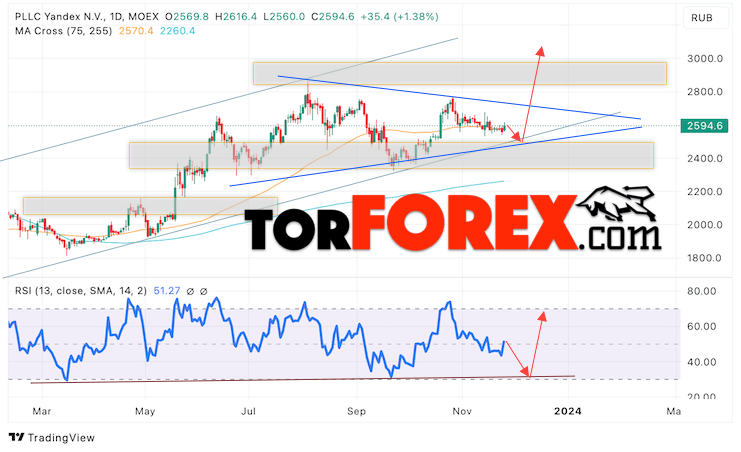Click the 2024 label on the time axis
Image resolution: width=741 pixels, height=452 pixels.
568,411
